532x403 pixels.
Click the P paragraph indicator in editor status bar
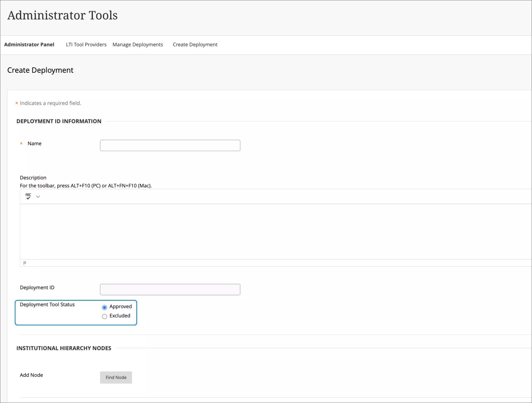click(24, 262)
